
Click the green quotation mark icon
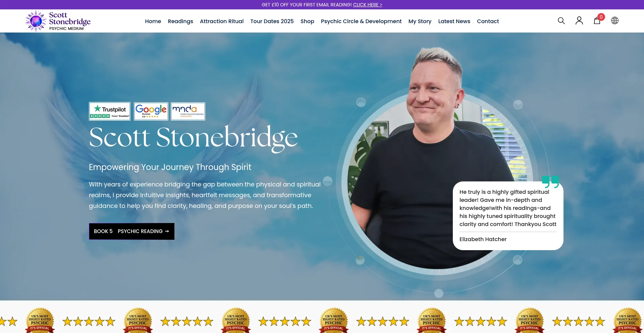tap(550, 182)
